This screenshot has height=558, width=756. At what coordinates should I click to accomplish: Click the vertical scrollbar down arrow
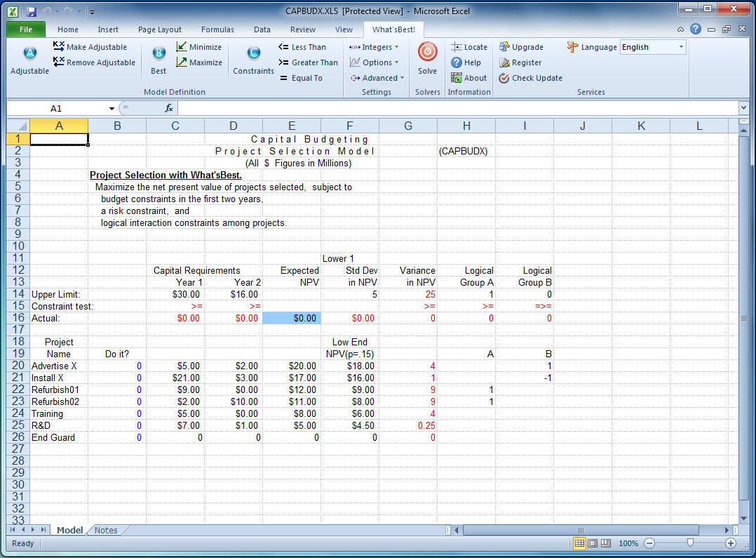[743, 519]
